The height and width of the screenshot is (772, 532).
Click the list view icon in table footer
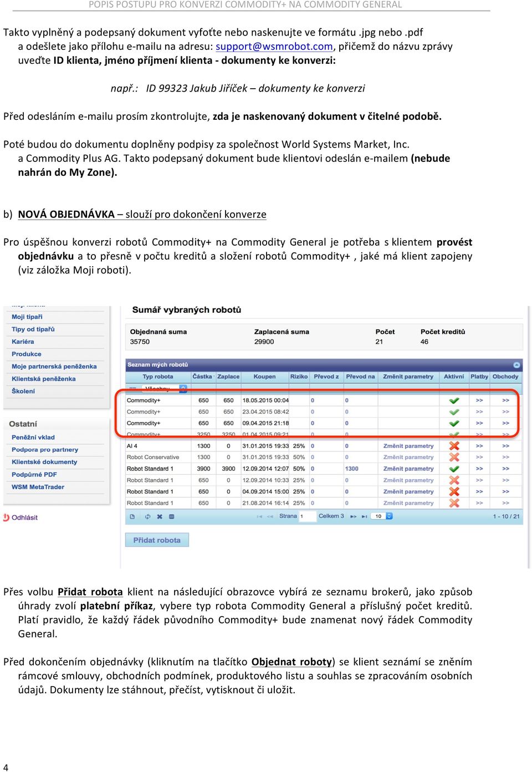[172, 516]
